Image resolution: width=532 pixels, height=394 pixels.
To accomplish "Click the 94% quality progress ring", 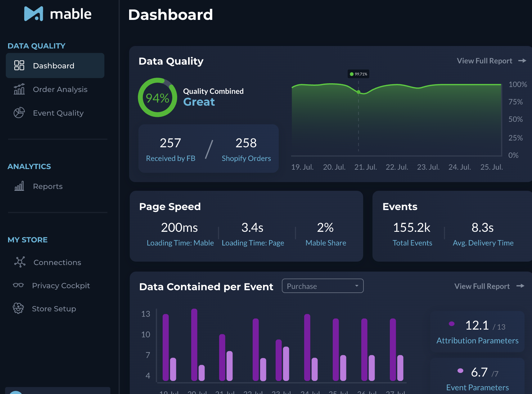I will (158, 98).
